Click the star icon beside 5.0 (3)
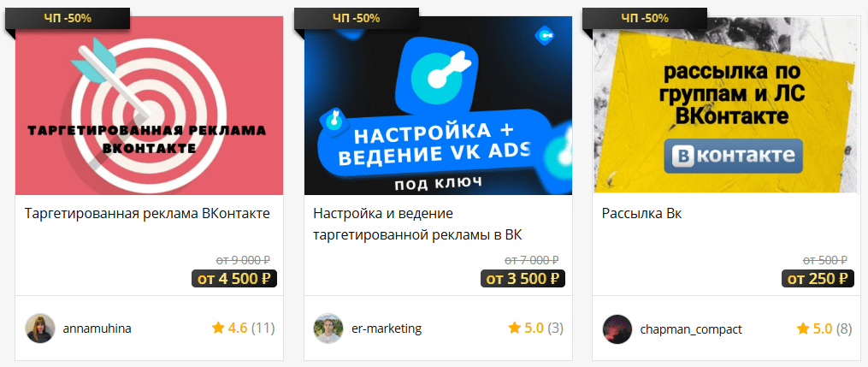The width and height of the screenshot is (868, 367). tap(514, 329)
